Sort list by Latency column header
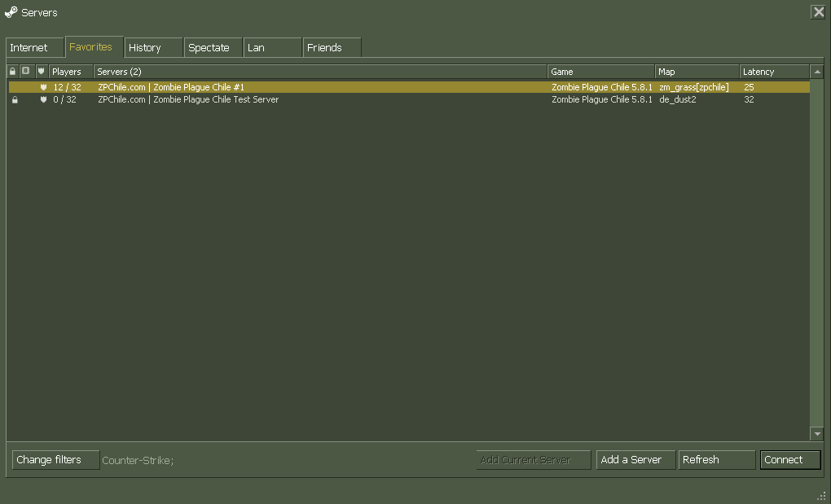 pyautogui.click(x=774, y=72)
